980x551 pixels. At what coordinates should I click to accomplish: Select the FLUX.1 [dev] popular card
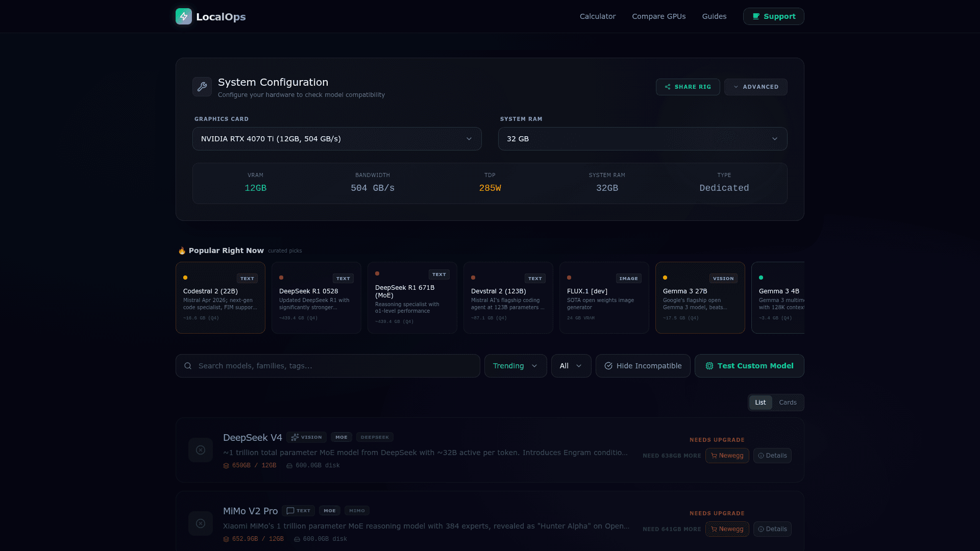[604, 298]
